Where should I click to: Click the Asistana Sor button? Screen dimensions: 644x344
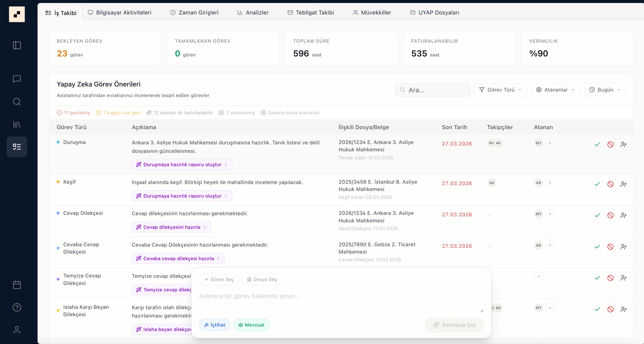click(x=454, y=325)
